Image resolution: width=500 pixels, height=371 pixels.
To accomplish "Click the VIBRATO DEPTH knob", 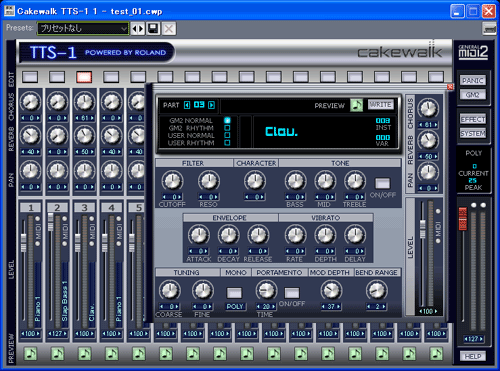I will point(325,235).
